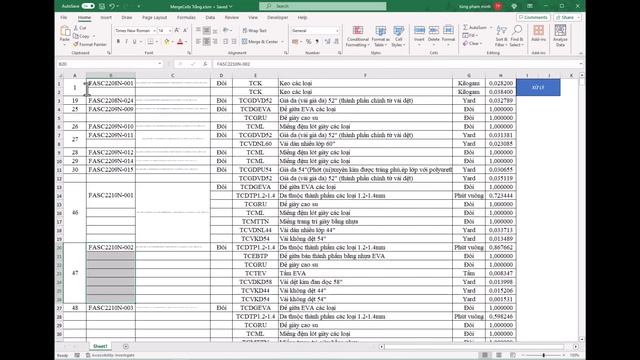Click the Paste clipboard icon
Image resolution: width=640 pixels, height=360 pixels.
coord(65,31)
